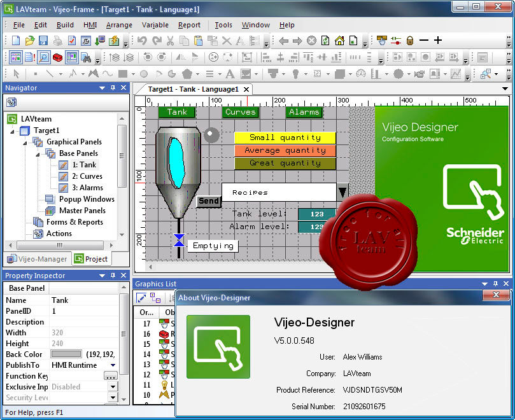This screenshot has height=420, width=515.
Task: Open the document tab list dropdown arrow
Action: pyautogui.click(x=505, y=88)
